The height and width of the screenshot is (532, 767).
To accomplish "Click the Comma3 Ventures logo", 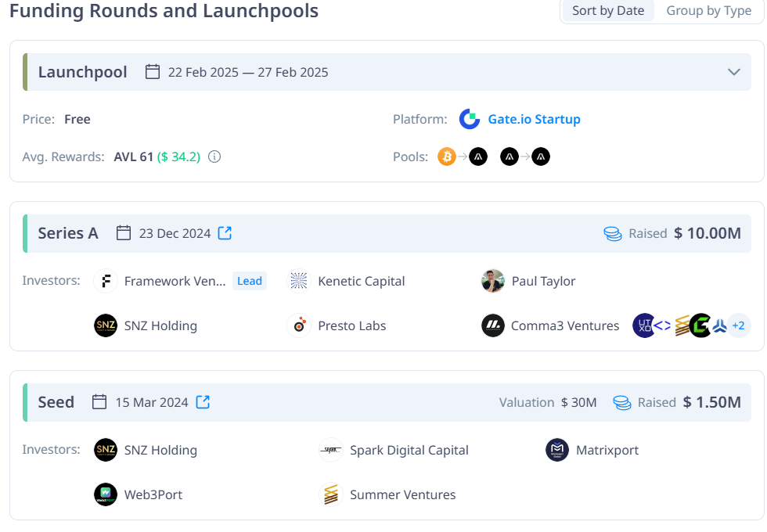I will pos(493,325).
